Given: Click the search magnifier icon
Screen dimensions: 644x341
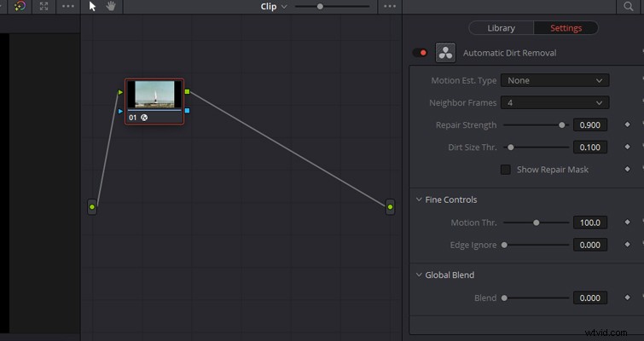Looking at the screenshot, I should coord(629,6).
